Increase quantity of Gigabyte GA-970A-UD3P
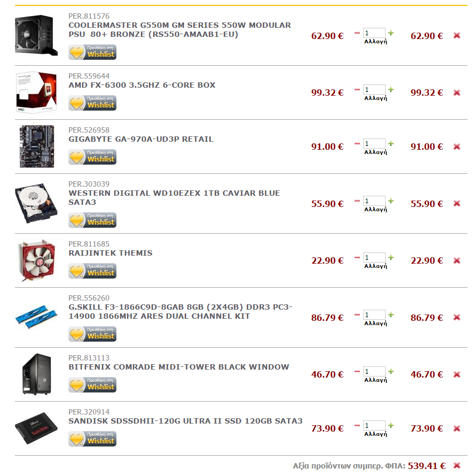This screenshot has height=476, width=476. [391, 143]
